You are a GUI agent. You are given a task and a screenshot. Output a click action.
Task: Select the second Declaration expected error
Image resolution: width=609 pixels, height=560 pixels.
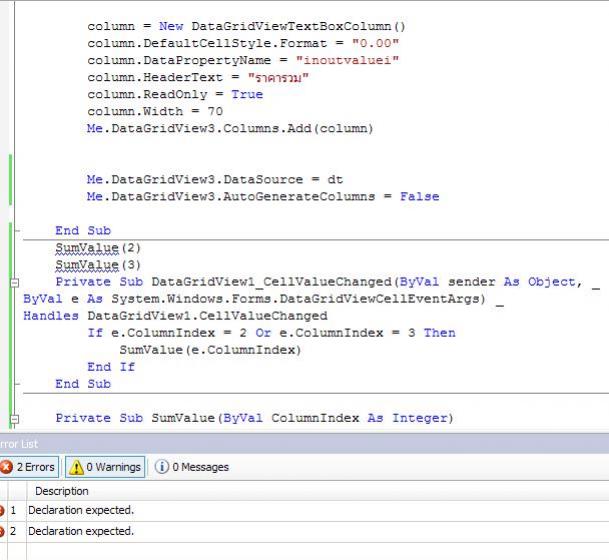80,531
